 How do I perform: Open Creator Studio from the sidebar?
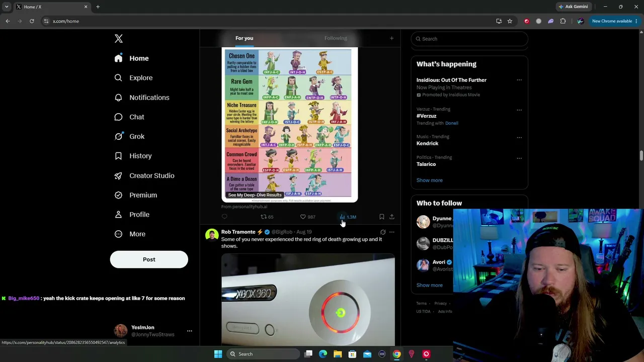(144, 175)
